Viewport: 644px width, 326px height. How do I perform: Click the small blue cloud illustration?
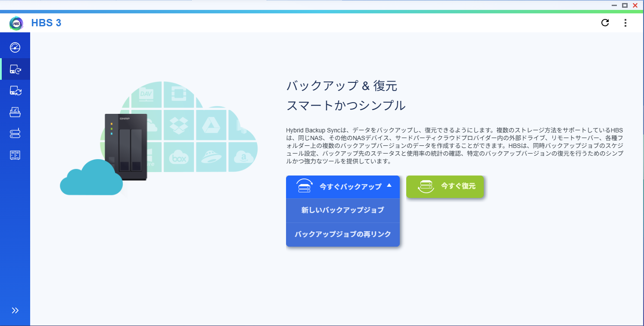coord(91,179)
